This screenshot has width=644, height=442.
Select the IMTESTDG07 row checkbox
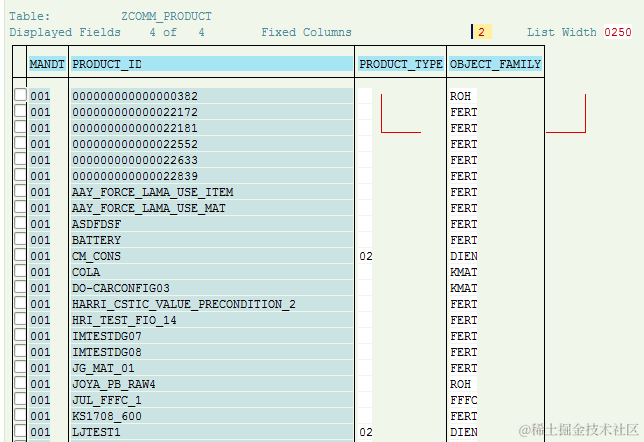(x=21, y=335)
